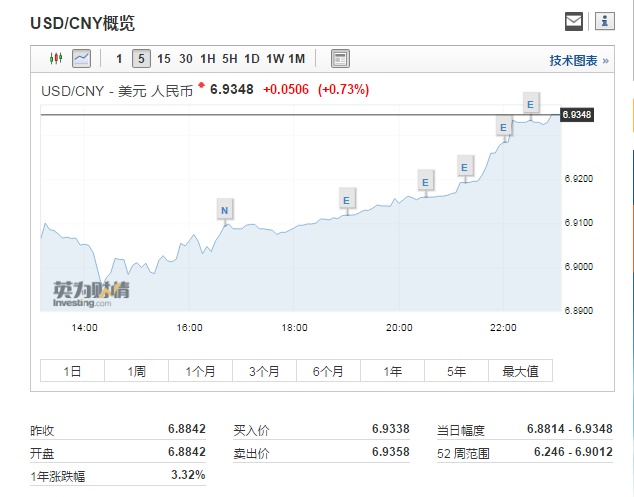Switch to the 1日 range tab
Image resolution: width=634 pixels, height=497 pixels.
pos(73,371)
